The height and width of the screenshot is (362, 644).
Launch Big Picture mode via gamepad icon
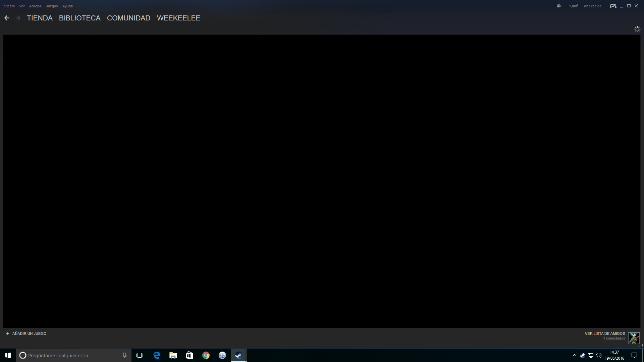tap(613, 6)
